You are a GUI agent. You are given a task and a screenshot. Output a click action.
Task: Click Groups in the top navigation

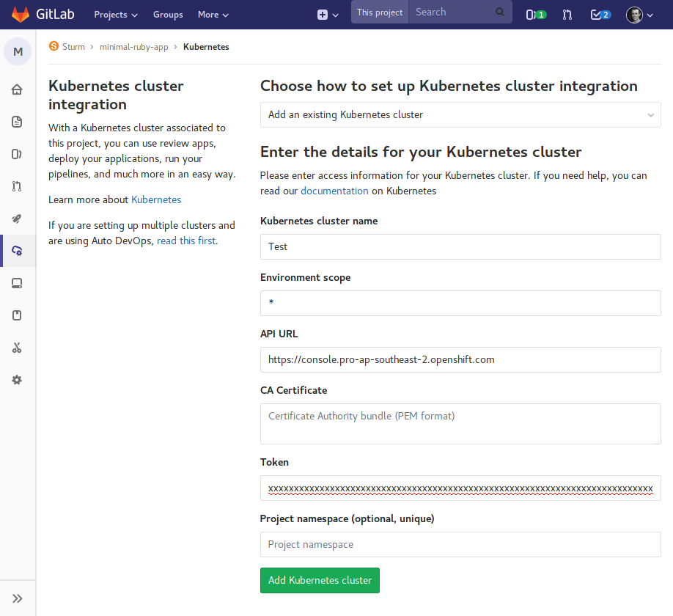coord(167,14)
